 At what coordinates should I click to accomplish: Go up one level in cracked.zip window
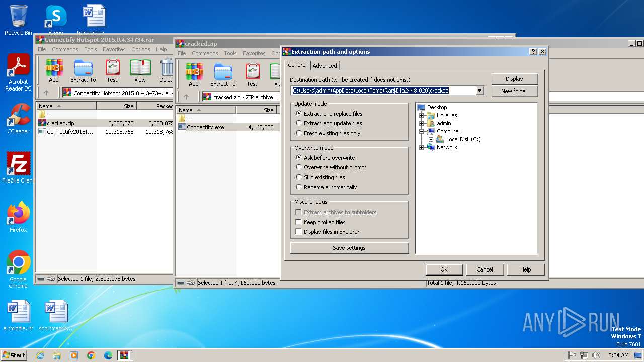coord(186,97)
